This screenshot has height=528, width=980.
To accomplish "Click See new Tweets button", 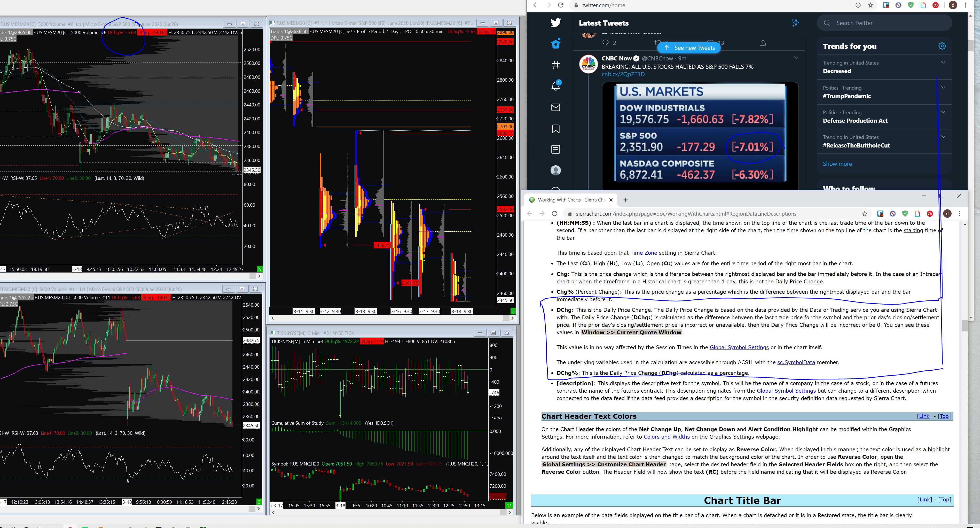I will click(x=689, y=48).
